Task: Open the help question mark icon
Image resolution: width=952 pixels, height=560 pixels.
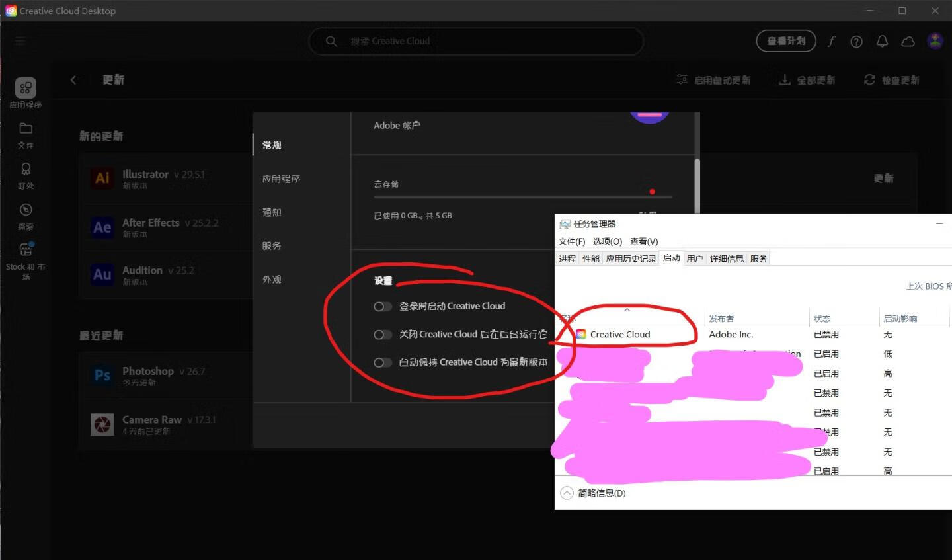Action: (x=857, y=41)
